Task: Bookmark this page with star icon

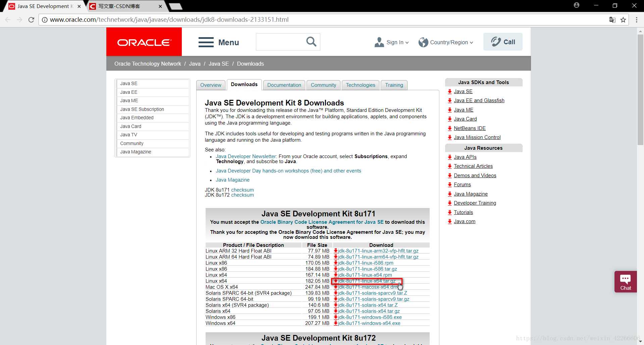Action: tap(623, 20)
